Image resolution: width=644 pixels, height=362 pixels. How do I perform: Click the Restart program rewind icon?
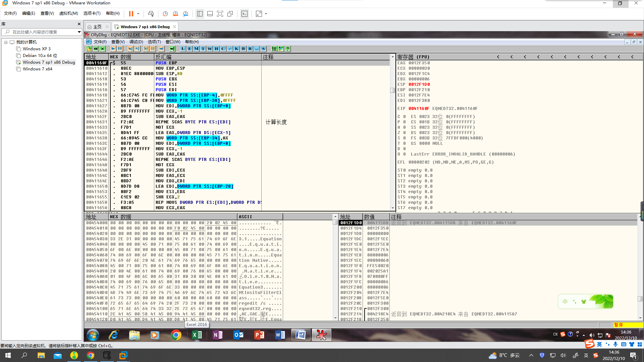96,49
